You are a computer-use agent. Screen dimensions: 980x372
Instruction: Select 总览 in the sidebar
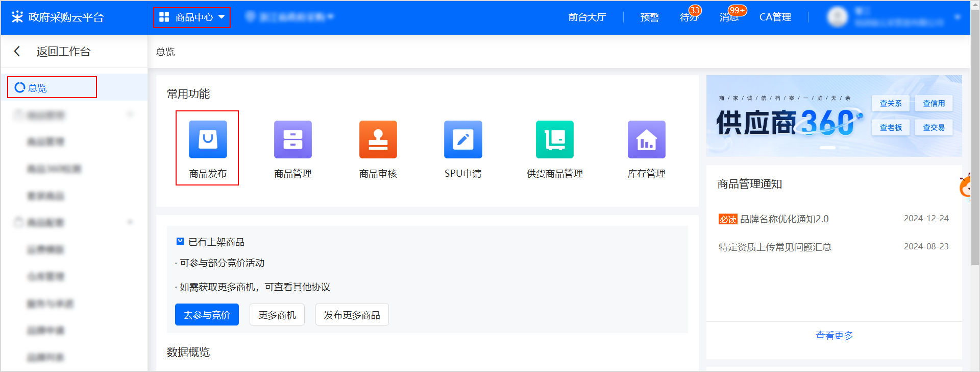coord(37,88)
